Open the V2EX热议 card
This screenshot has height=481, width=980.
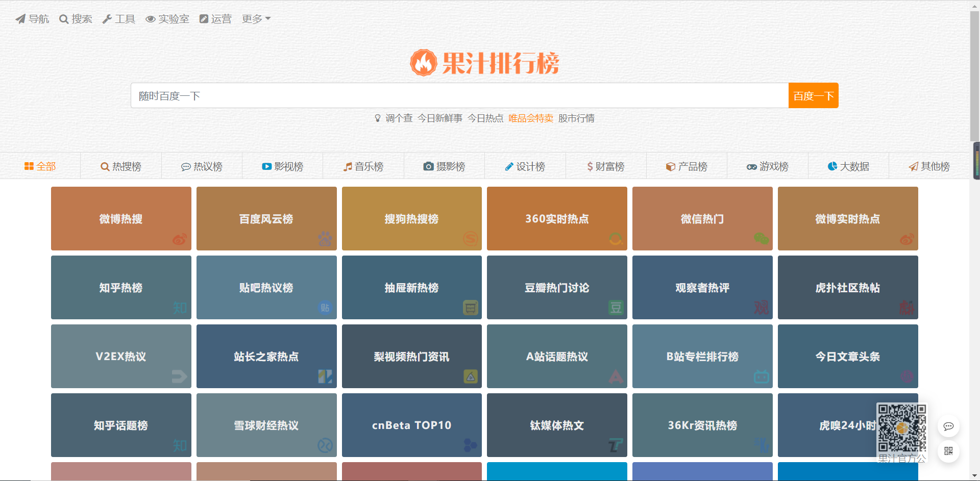[121, 356]
